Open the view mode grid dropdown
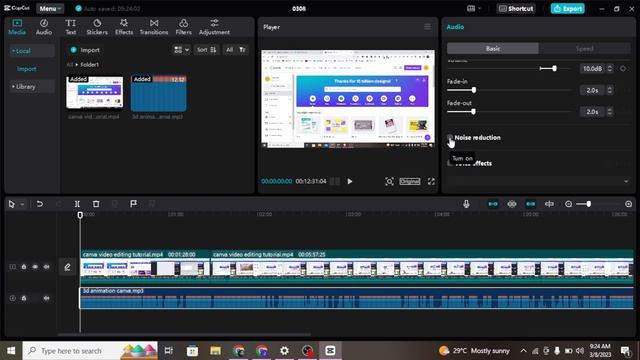 tap(181, 50)
